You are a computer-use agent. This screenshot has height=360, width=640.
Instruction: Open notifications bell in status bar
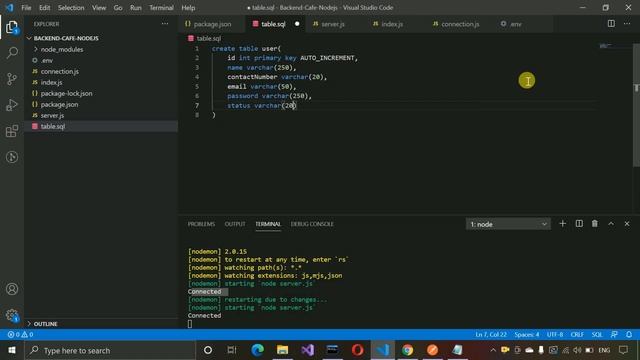(x=629, y=335)
